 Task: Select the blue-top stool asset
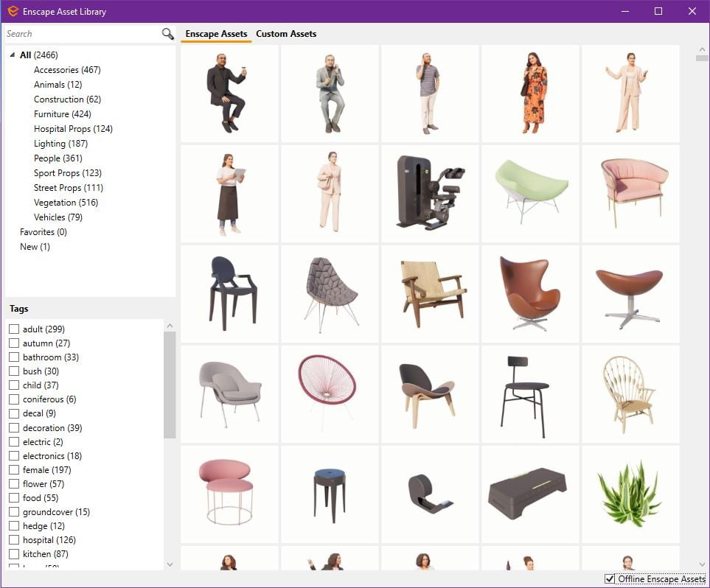point(330,494)
